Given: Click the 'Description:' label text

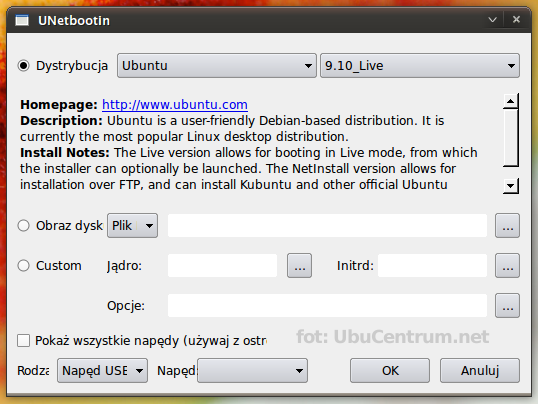Looking at the screenshot, I should coord(61,121).
